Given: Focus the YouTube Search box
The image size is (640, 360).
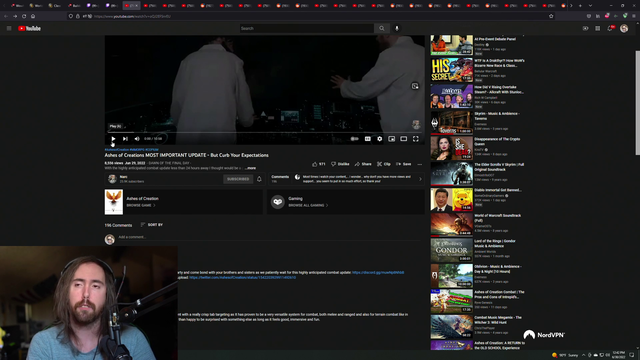Looking at the screenshot, I should (x=307, y=28).
